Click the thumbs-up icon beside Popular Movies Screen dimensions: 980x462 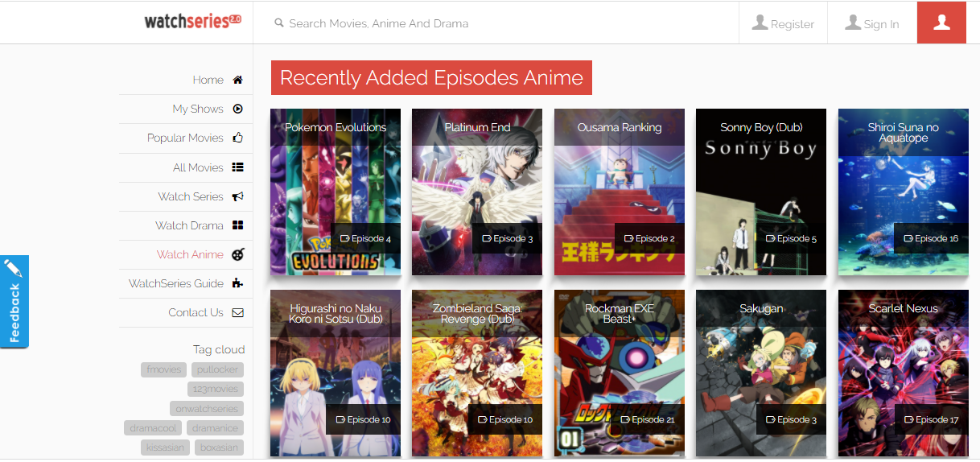pos(237,138)
